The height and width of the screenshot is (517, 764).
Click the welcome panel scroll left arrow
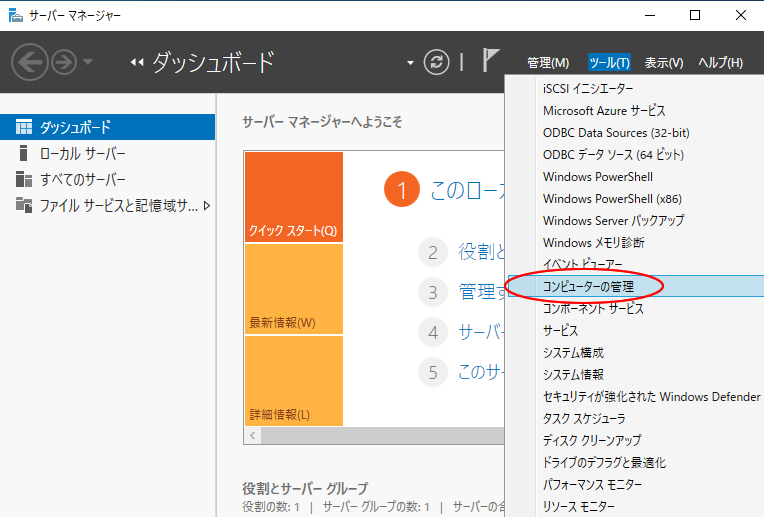click(x=252, y=436)
